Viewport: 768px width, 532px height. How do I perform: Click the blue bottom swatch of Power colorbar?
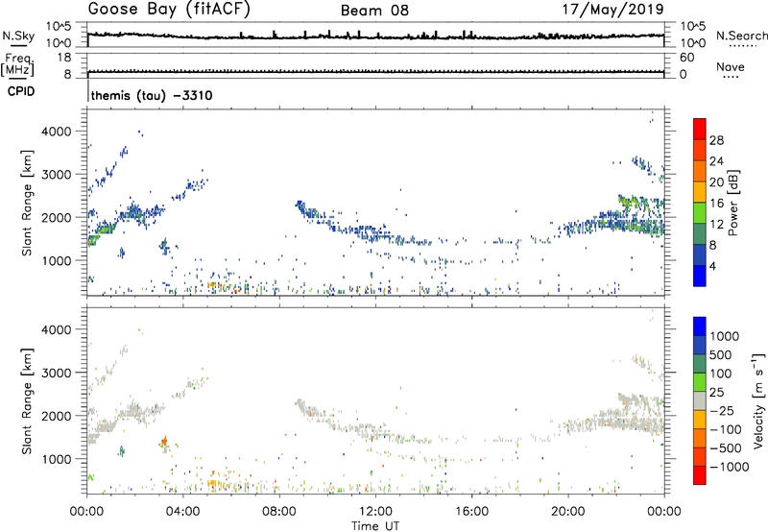point(700,276)
